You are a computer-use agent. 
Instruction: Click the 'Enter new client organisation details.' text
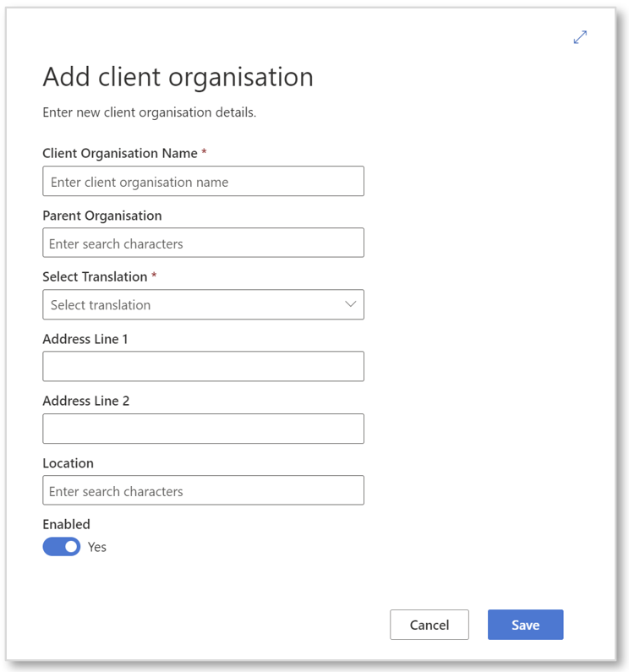pyautogui.click(x=149, y=112)
